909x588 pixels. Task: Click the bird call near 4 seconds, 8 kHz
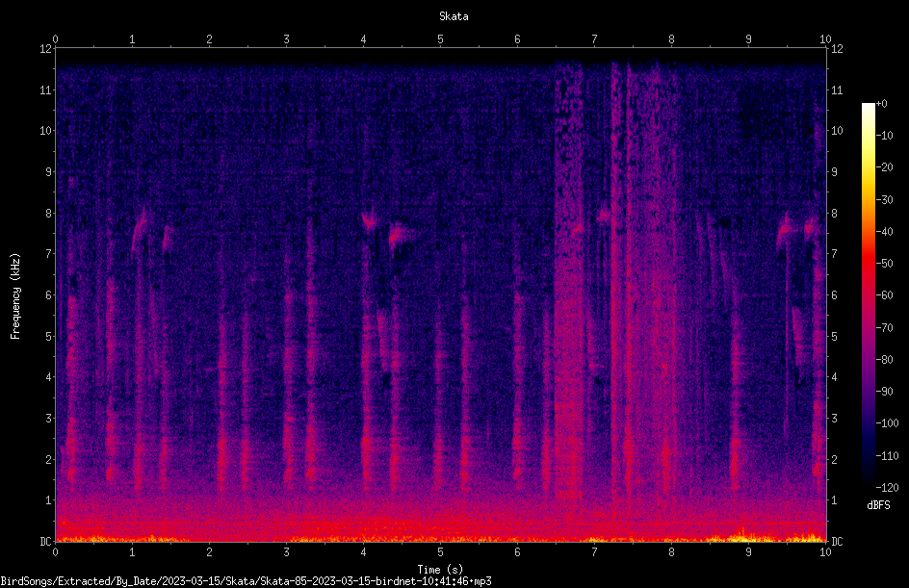369,220
